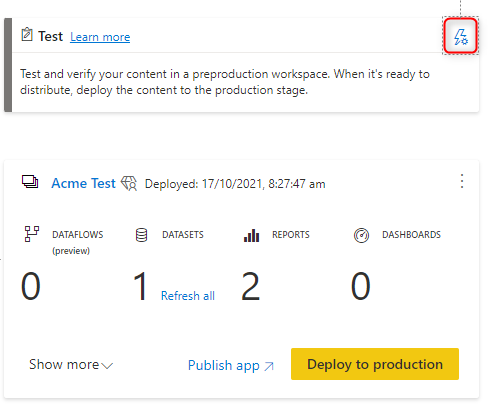Image resolution: width=492 pixels, height=413 pixels.
Task: Click the workspace icon beside Acme Test
Action: tap(30, 182)
